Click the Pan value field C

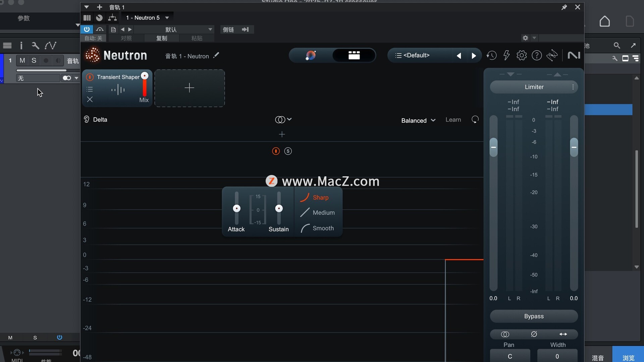pyautogui.click(x=510, y=356)
